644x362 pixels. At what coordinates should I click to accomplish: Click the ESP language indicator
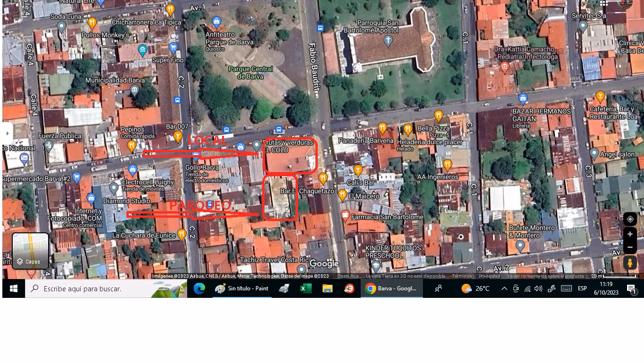(582, 288)
